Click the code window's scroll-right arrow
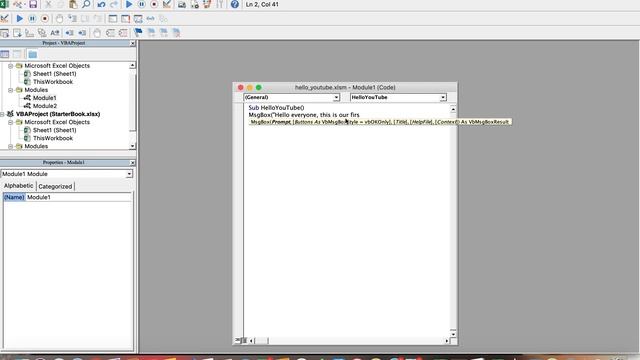 [x=447, y=341]
